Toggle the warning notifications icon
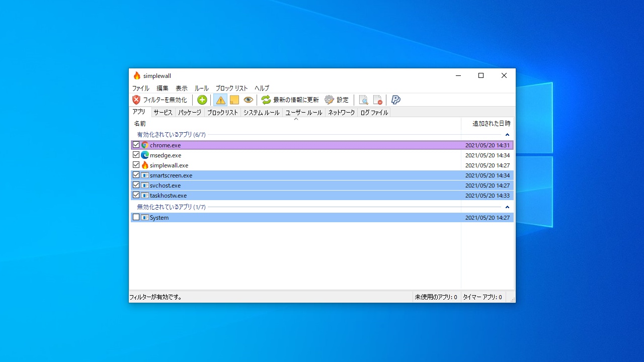The height and width of the screenshot is (362, 644). pos(220,100)
